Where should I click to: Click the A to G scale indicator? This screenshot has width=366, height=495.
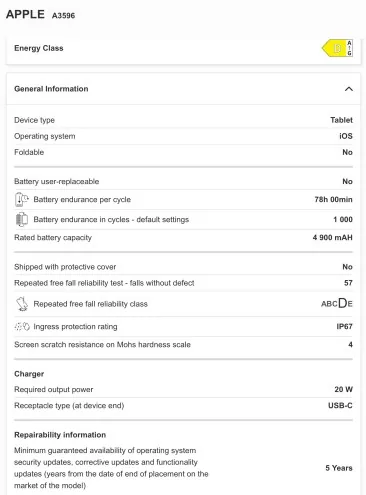click(x=349, y=48)
